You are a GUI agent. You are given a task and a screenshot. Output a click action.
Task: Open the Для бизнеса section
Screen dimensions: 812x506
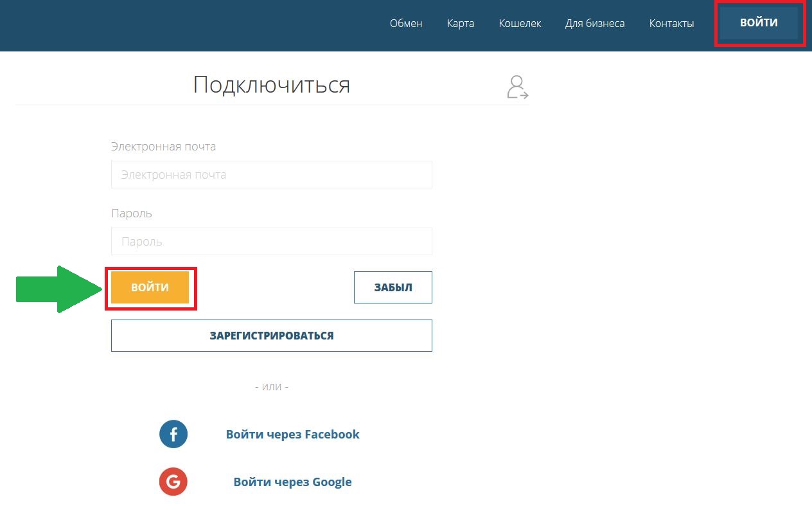tap(595, 23)
